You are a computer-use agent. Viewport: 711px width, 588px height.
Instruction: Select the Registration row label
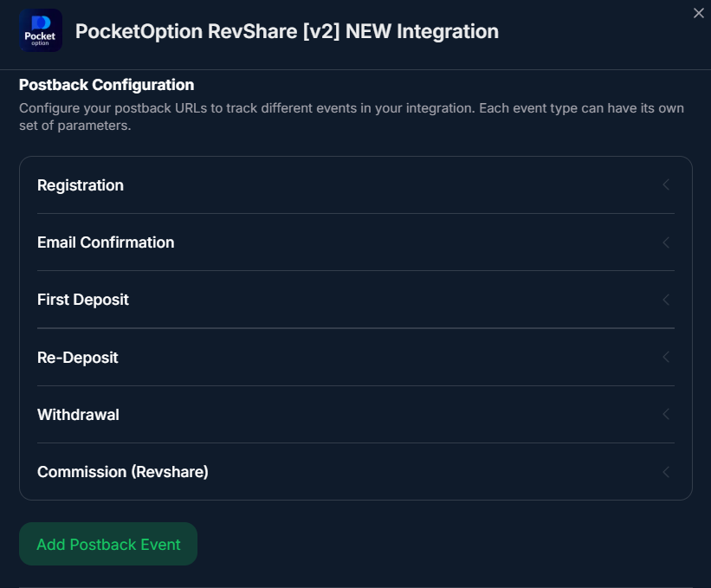pos(81,185)
